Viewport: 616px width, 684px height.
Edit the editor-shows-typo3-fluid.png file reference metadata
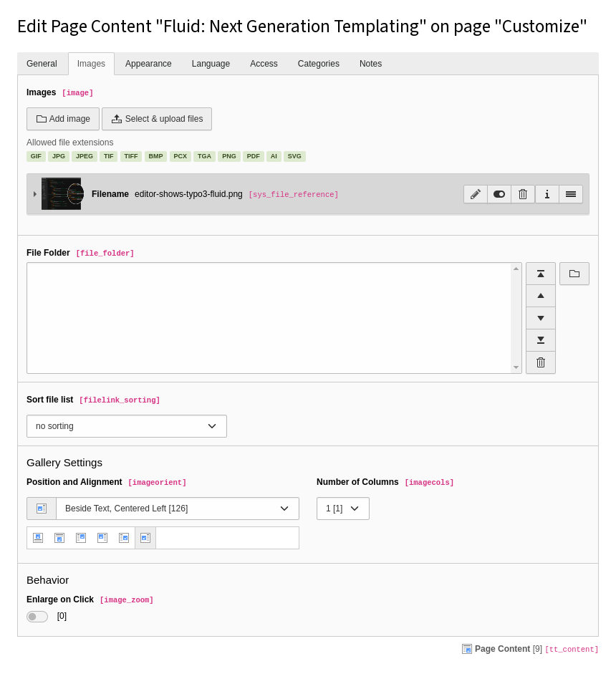click(x=476, y=194)
